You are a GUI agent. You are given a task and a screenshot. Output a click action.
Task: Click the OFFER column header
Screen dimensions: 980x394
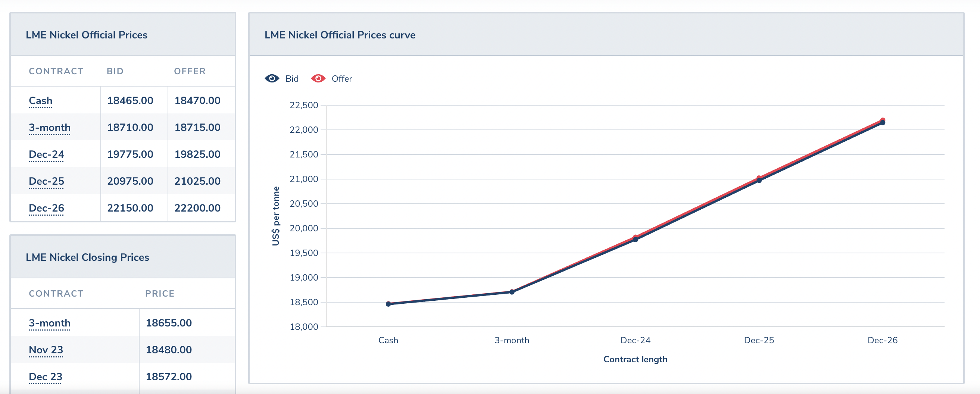190,71
